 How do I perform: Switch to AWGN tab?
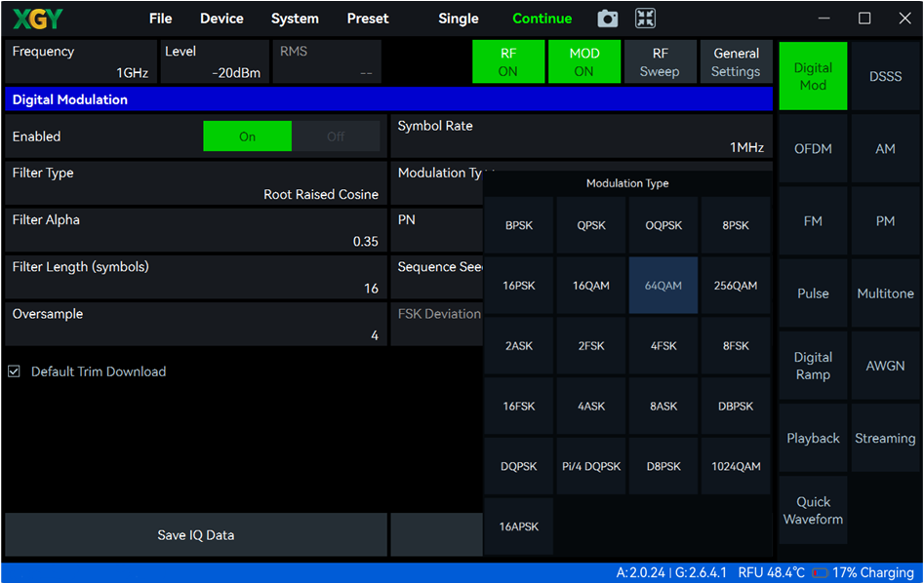click(886, 366)
